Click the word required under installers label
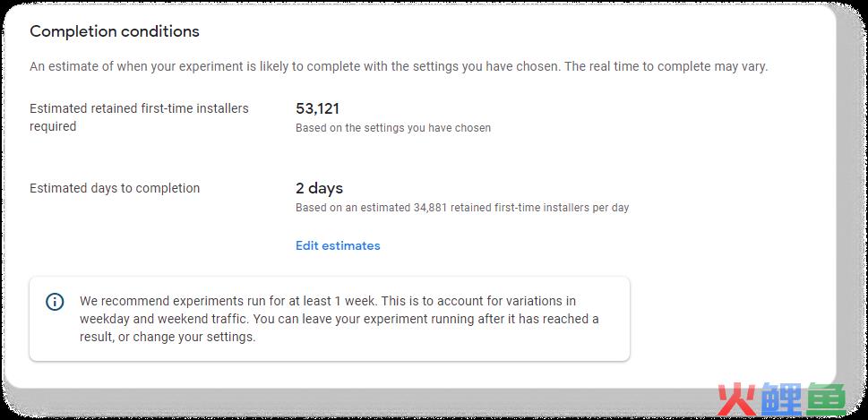Screen dimensions: 868x420 (x=53, y=126)
